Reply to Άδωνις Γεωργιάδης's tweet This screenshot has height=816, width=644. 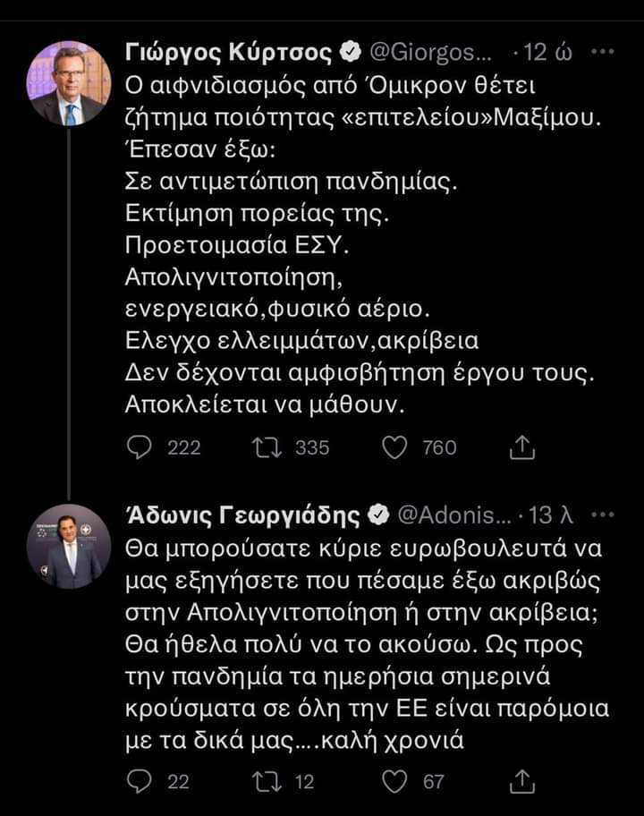140,781
